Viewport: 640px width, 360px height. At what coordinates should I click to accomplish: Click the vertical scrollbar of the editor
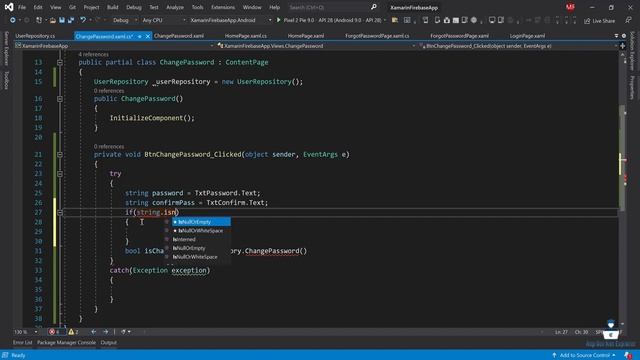point(622,188)
